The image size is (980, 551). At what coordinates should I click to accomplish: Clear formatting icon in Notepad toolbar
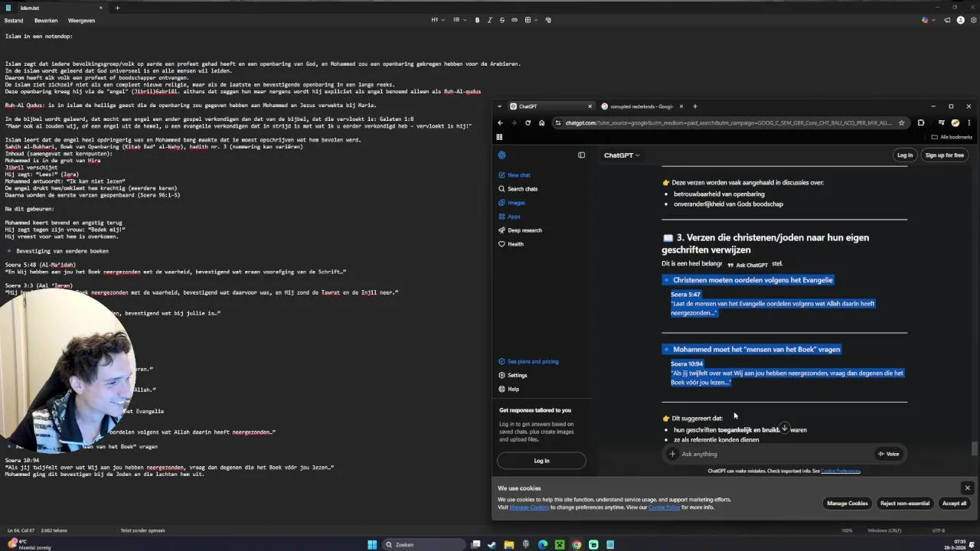[548, 20]
